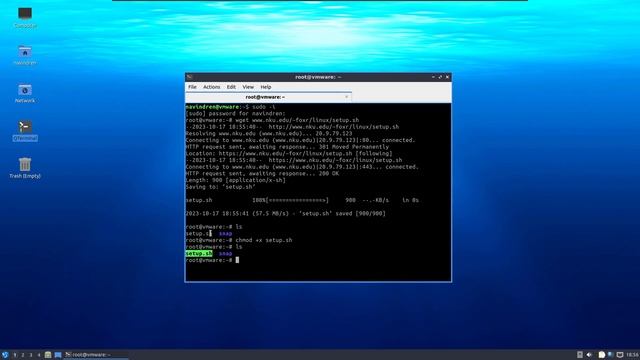Launch file manager from taskbar quick launch
The width and height of the screenshot is (640, 360).
pos(48,355)
